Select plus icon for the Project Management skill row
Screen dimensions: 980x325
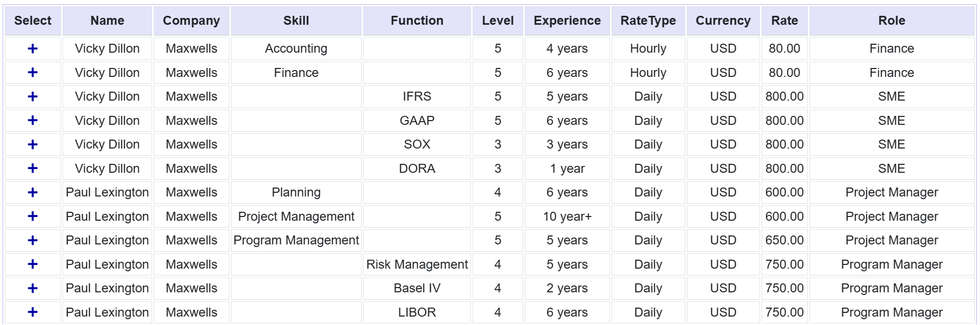click(33, 216)
